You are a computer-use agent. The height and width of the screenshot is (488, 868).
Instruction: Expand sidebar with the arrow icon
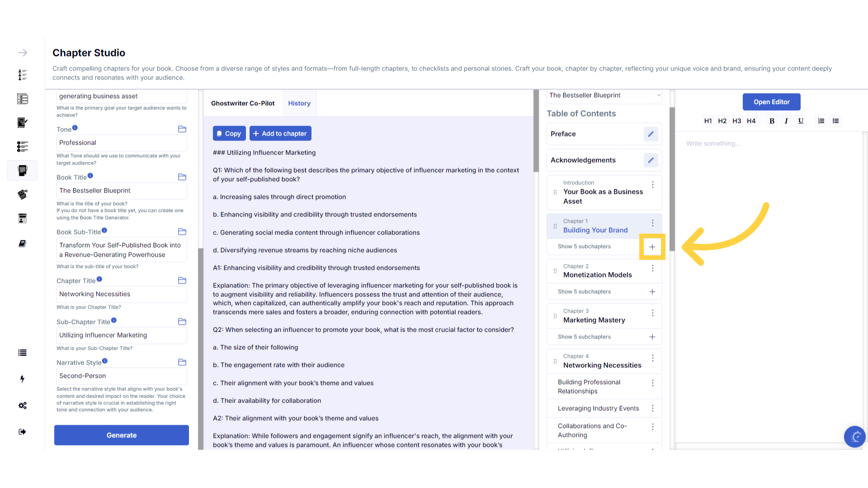point(22,53)
